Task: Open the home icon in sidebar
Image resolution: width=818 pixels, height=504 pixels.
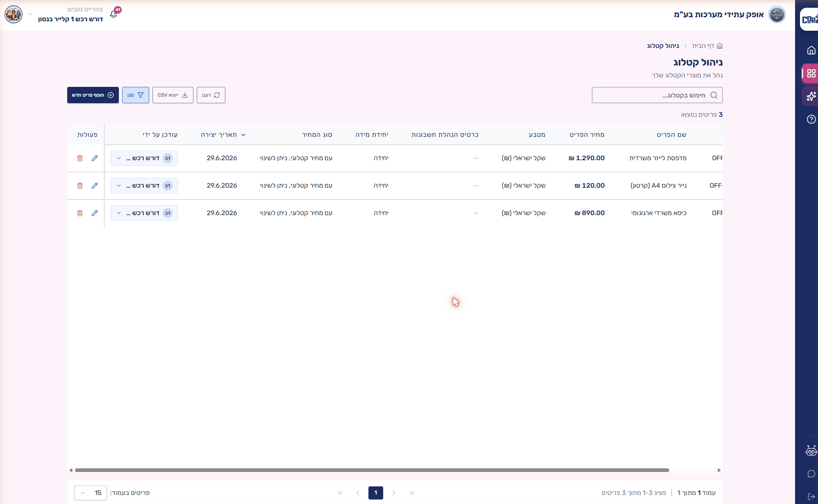Action: [811, 50]
